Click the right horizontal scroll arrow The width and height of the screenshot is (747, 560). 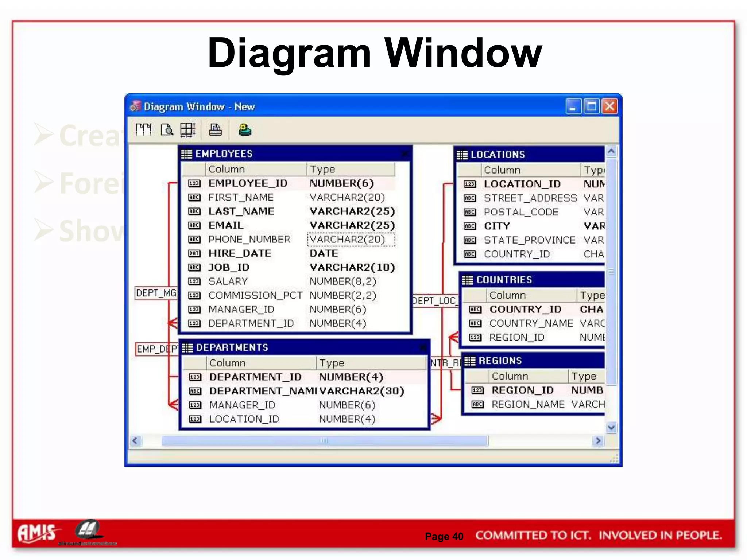(597, 441)
